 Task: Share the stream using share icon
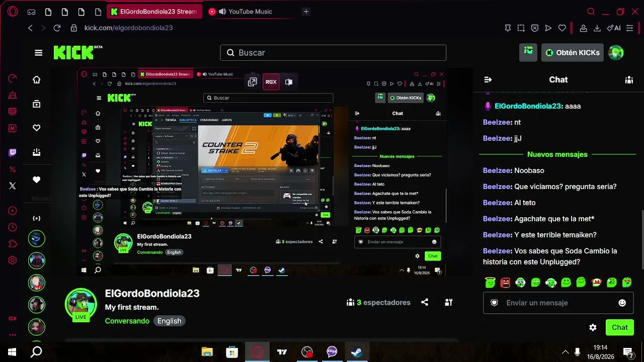(425, 302)
